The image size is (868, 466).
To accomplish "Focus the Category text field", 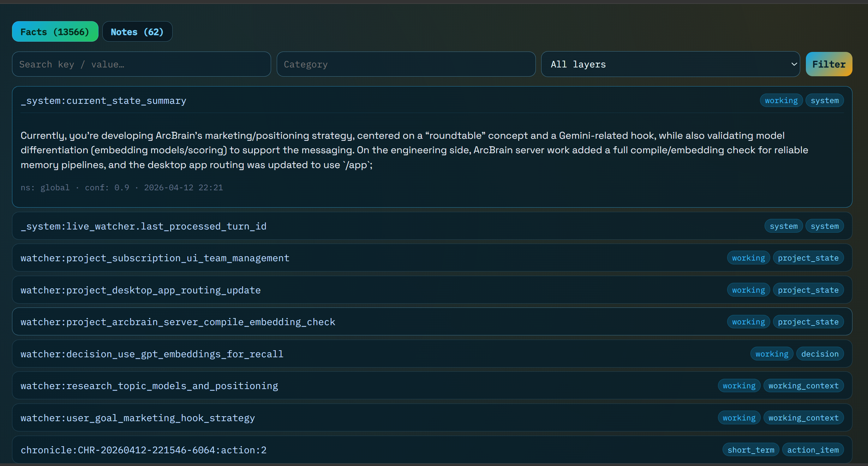I will tap(406, 64).
